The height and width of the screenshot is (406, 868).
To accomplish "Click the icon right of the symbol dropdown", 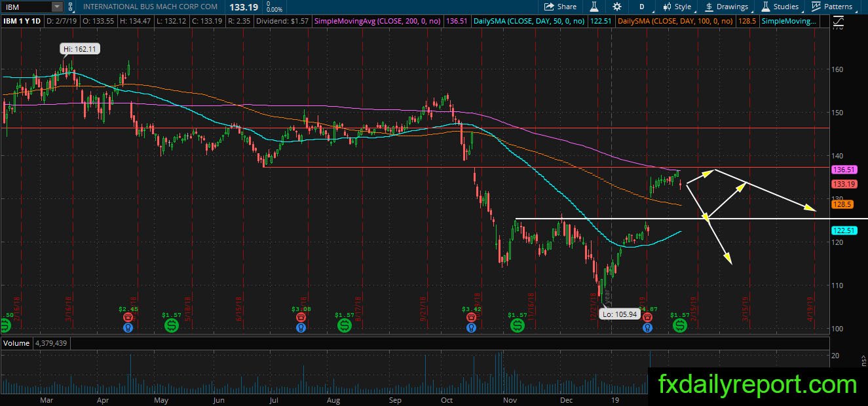I will point(70,7).
